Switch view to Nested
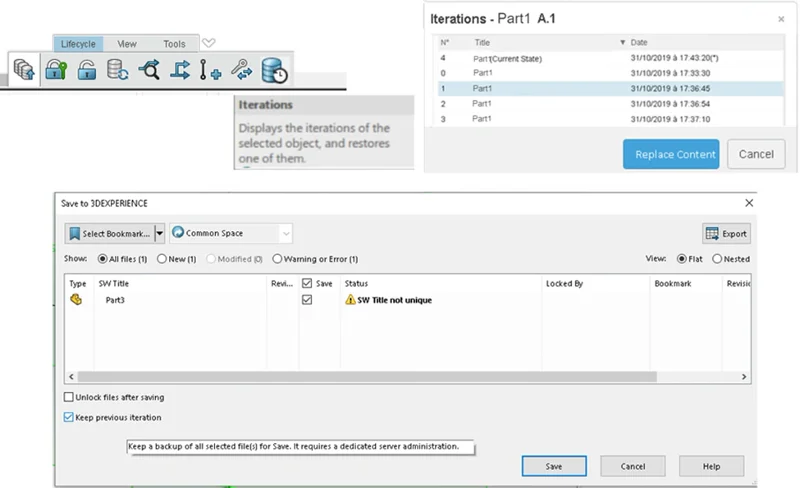Viewport: 800px width, 488px height. tap(717, 258)
